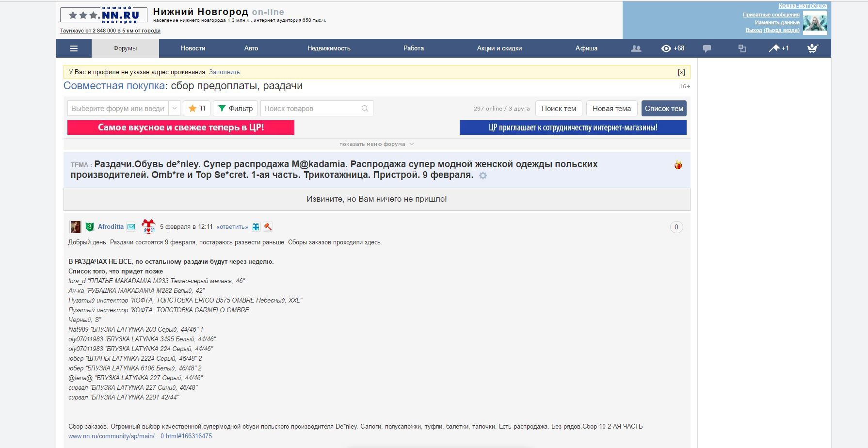This screenshot has height=448, width=868.
Task: Click the Новая тема button
Action: coord(611,109)
